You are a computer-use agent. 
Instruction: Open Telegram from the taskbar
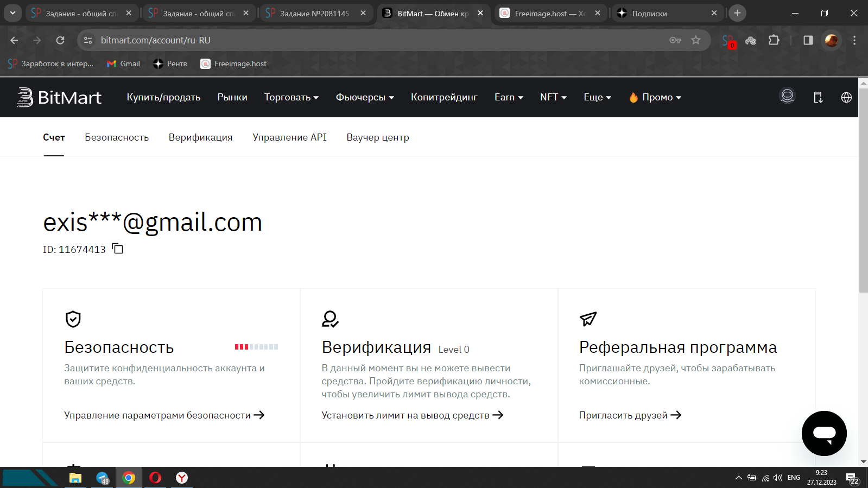pyautogui.click(x=102, y=478)
